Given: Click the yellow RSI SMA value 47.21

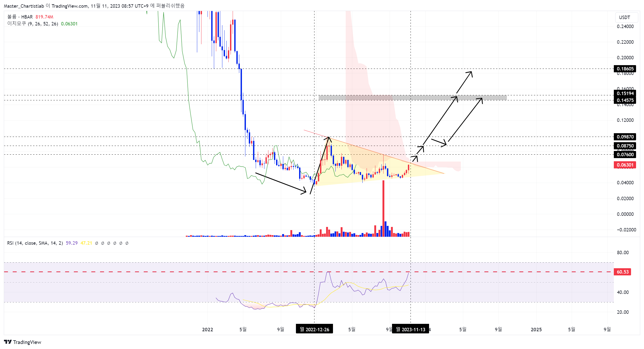Looking at the screenshot, I should click(86, 243).
